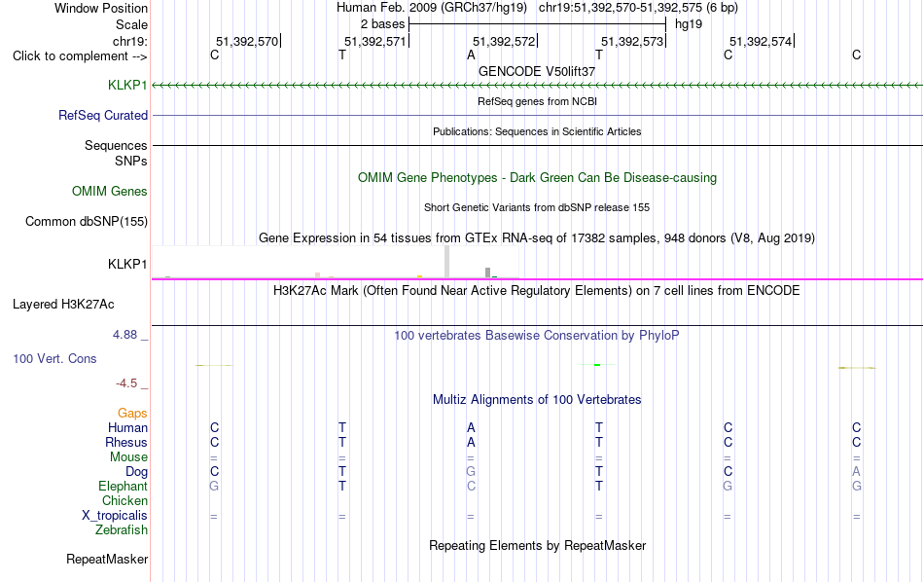
Task: Click the 100 Vert. Cons label
Action: click(x=54, y=358)
